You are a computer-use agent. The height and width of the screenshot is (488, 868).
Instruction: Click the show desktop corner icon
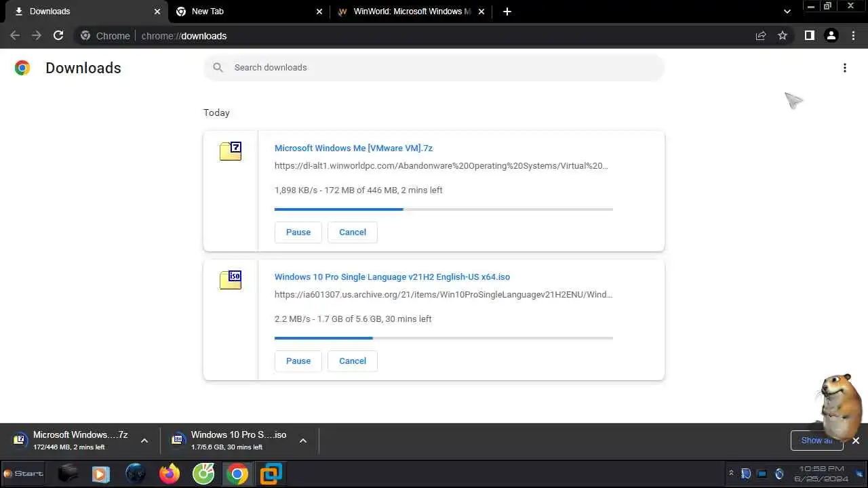click(x=860, y=473)
